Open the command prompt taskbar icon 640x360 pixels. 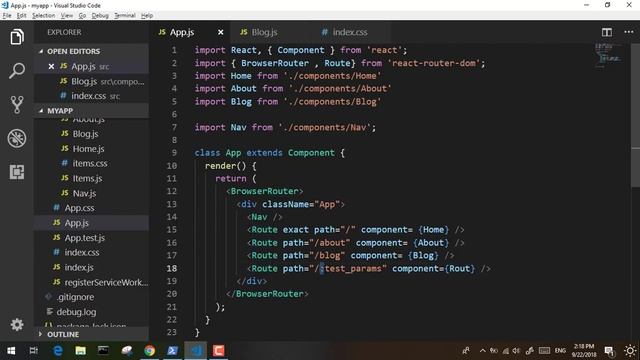(x=103, y=351)
